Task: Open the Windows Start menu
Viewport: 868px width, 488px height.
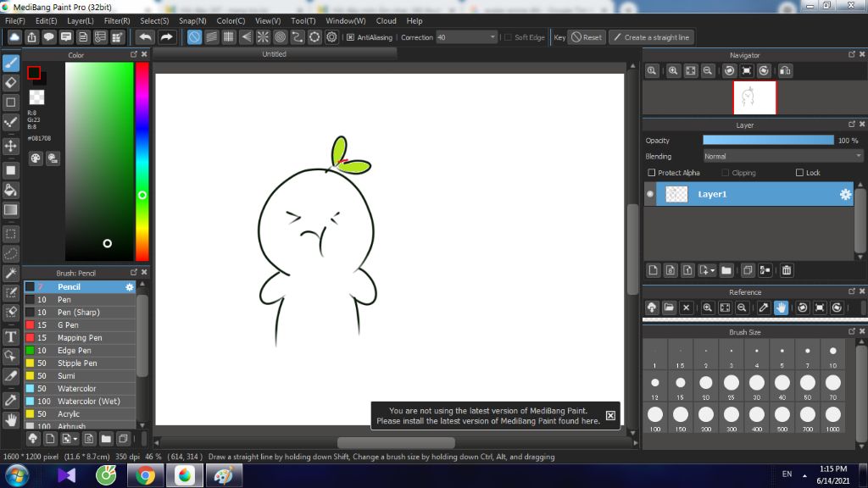Action: click(x=17, y=475)
